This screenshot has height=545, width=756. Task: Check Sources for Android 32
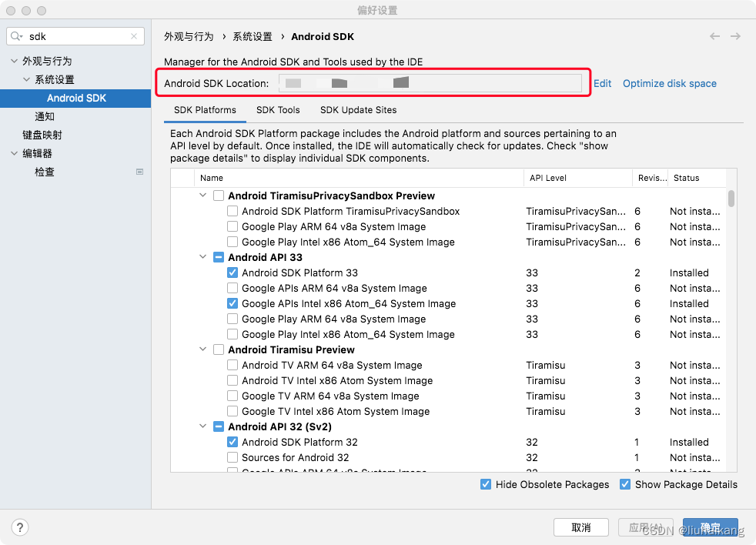(x=232, y=457)
